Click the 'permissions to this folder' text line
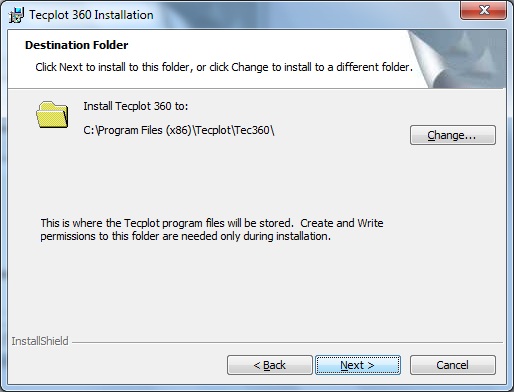The image size is (514, 392). [x=186, y=236]
